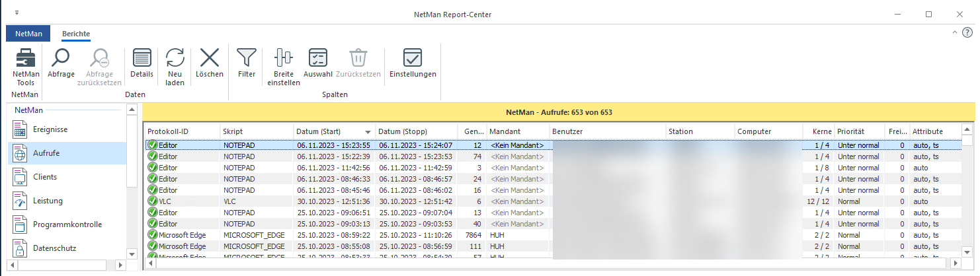Screen dimensions: 980x276
Task: Open Leistung report in sidebar
Action: coord(48,201)
